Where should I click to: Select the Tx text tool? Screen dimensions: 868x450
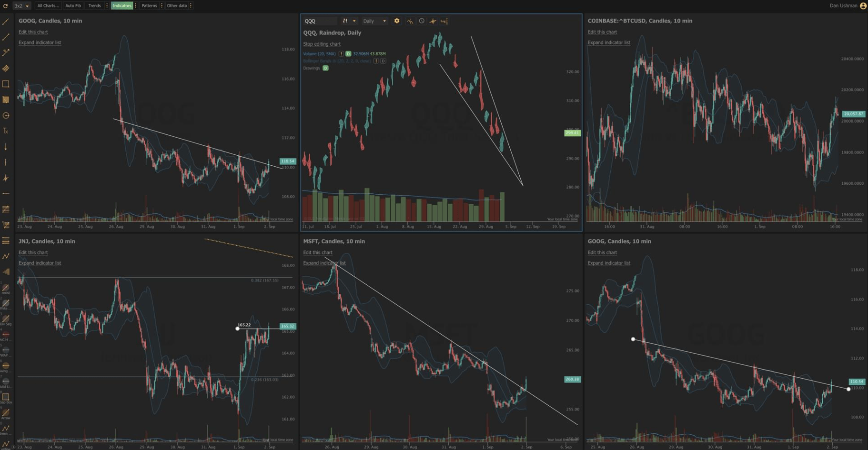[x=6, y=131]
